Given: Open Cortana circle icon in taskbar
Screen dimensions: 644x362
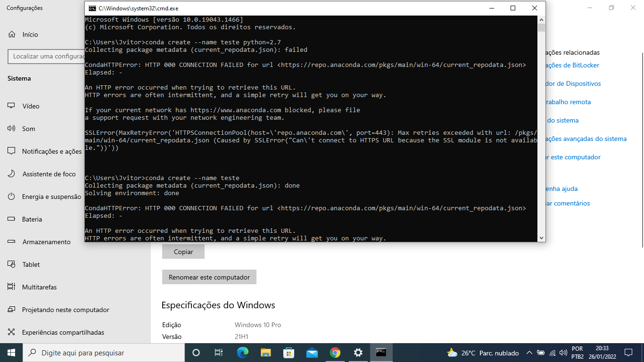Looking at the screenshot, I should coord(196,353).
